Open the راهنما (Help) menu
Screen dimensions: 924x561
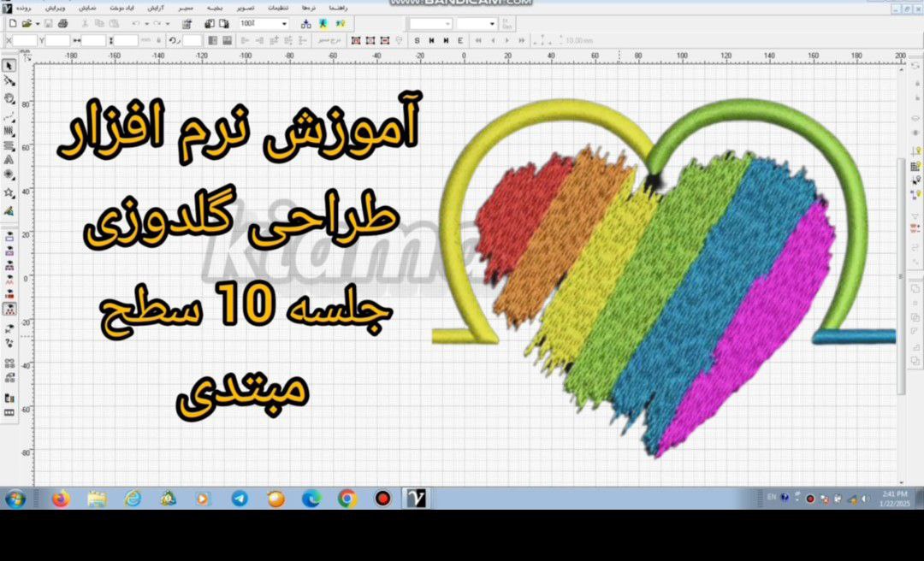[x=338, y=7]
